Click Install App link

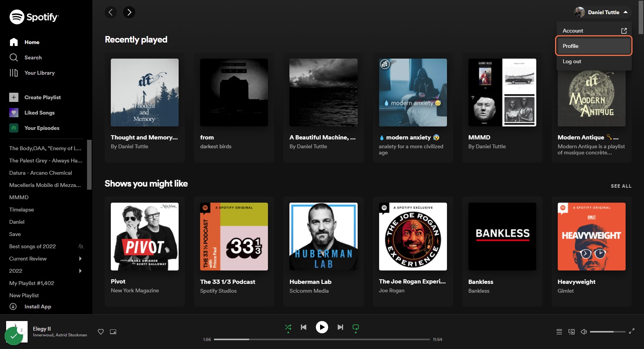[38, 306]
